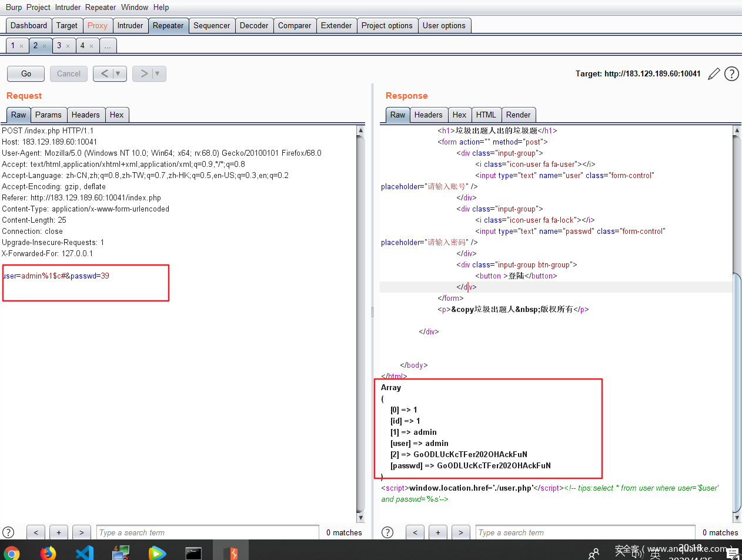Open the terminal from the taskbar
The width and height of the screenshot is (742, 560).
coord(193,553)
